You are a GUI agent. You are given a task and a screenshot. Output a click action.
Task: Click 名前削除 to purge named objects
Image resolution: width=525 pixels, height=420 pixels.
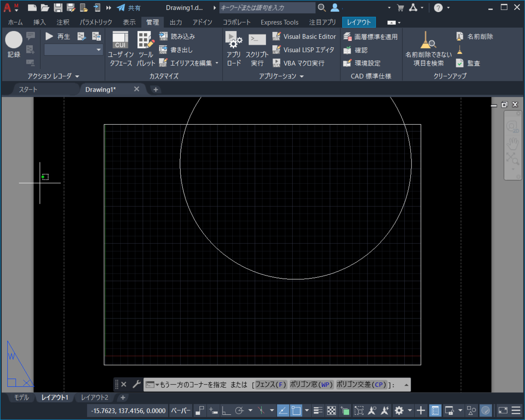[x=476, y=36]
